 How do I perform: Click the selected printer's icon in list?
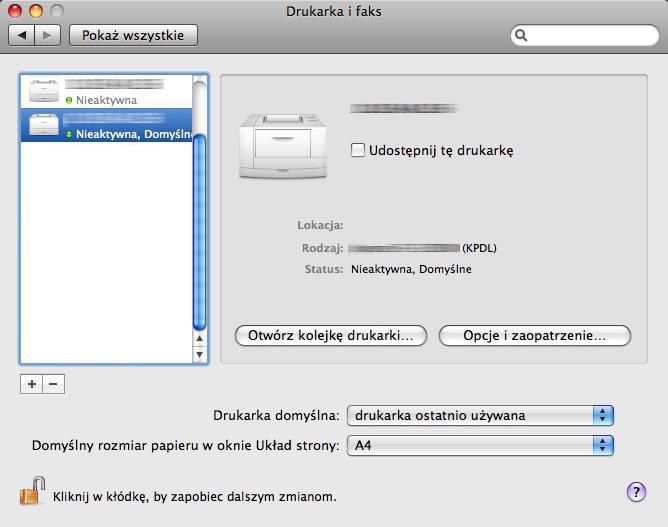coord(43,124)
